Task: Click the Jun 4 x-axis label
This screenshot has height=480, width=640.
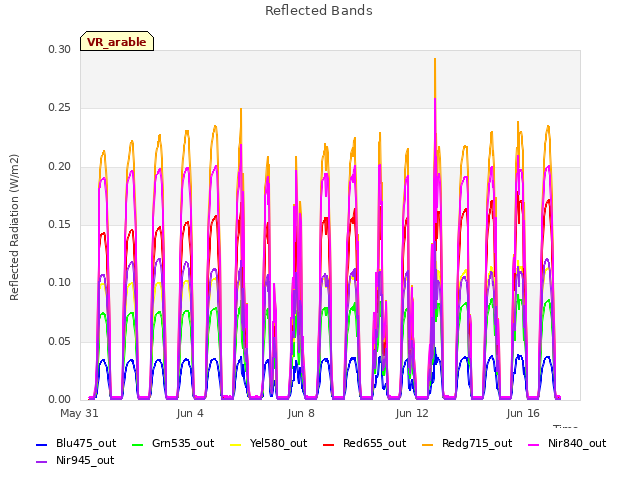Action: tap(190, 413)
